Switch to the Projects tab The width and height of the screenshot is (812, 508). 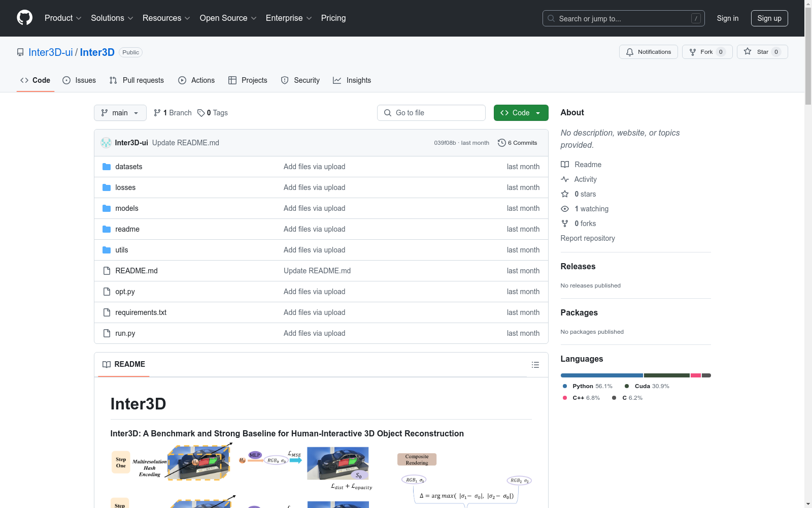(x=248, y=80)
